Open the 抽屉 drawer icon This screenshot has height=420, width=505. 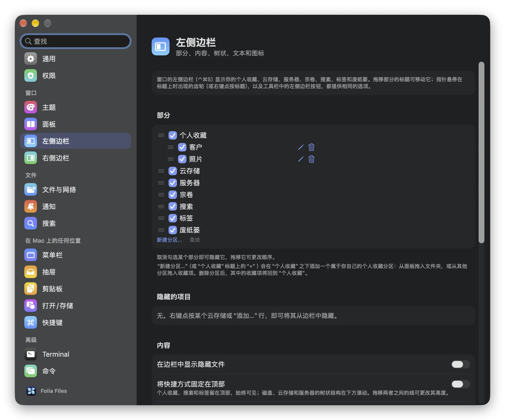(31, 272)
